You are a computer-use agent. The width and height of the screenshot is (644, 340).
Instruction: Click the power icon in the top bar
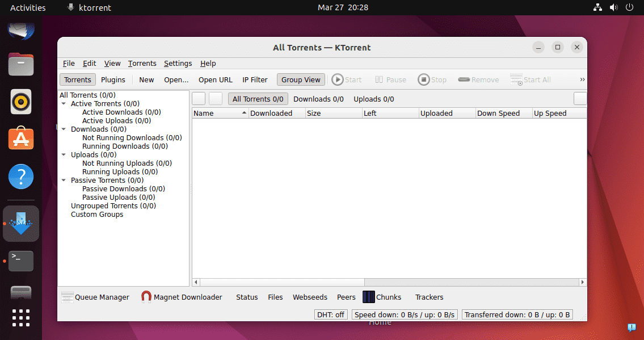click(629, 7)
